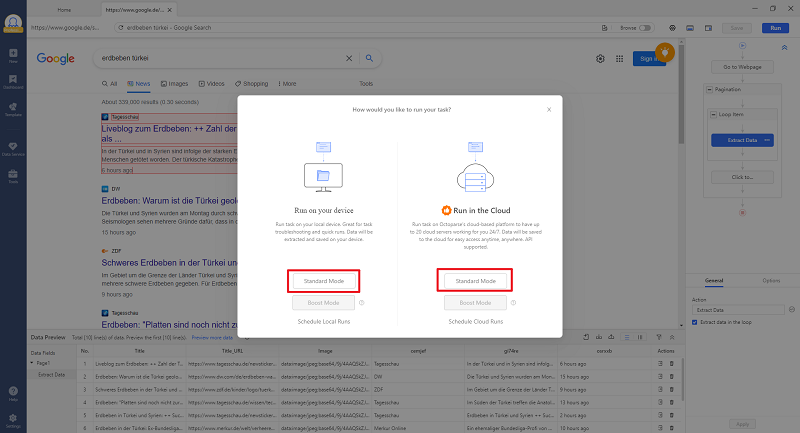Screen dimensions: 800x433
Task: Open the orange lightbulb tips button
Action: pos(665,52)
